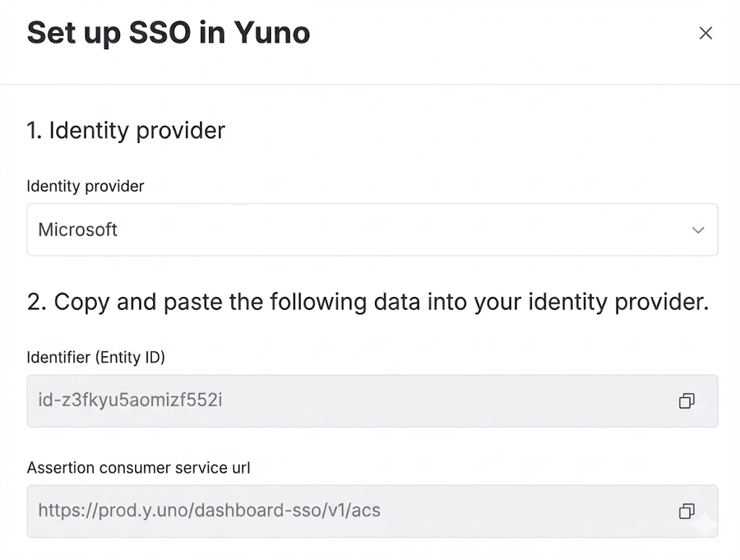Copy the Assertion consumer service URL
This screenshot has height=560, width=740.
pos(687,512)
